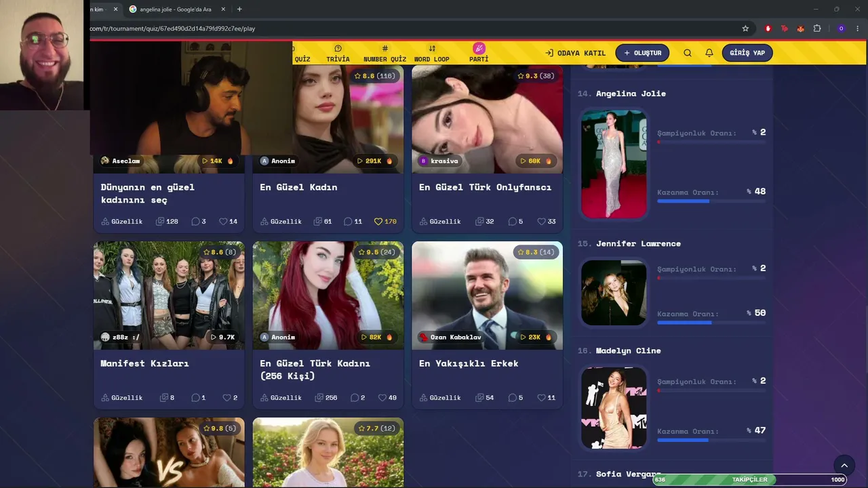Click the Oluştur button

click(642, 53)
